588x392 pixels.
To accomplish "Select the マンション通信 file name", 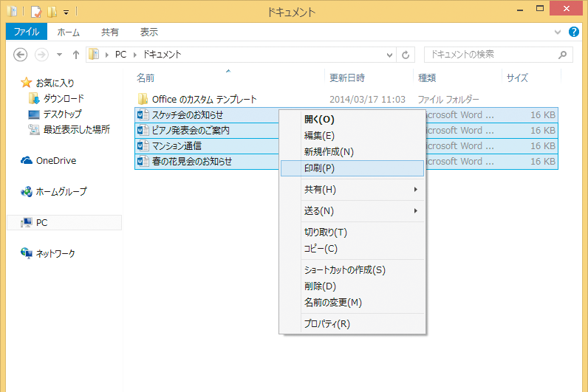I will click(177, 145).
